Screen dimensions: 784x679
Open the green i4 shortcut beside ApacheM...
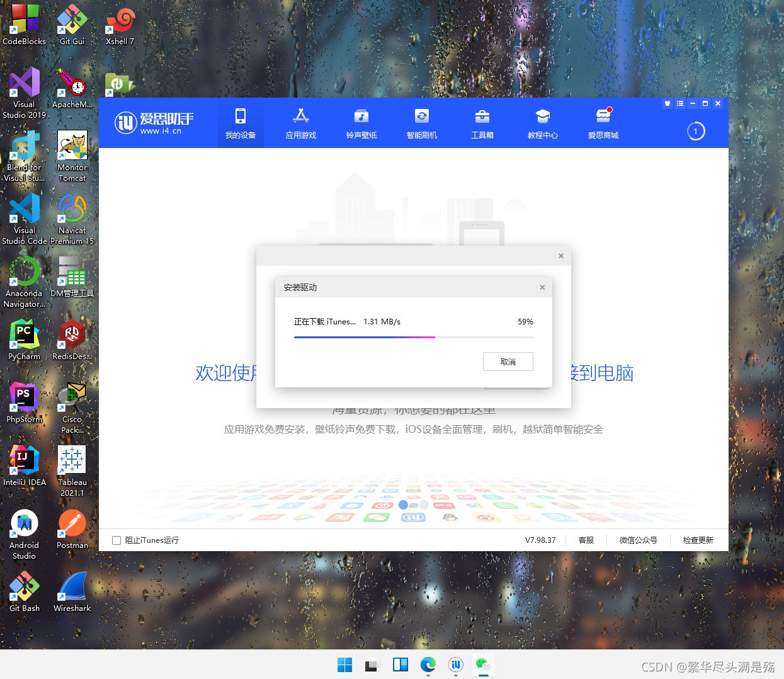[119, 84]
